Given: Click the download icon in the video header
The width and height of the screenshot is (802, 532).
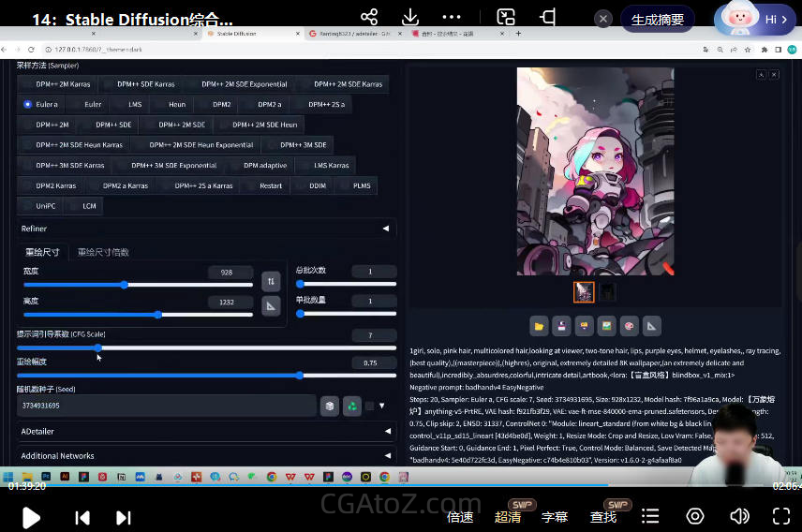Looking at the screenshot, I should [409, 18].
